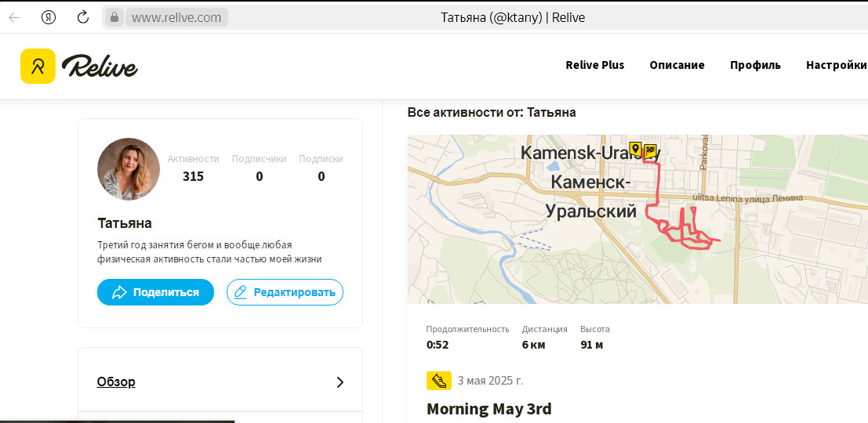
Task: Click the Relive wordmark logo
Action: pos(100,66)
